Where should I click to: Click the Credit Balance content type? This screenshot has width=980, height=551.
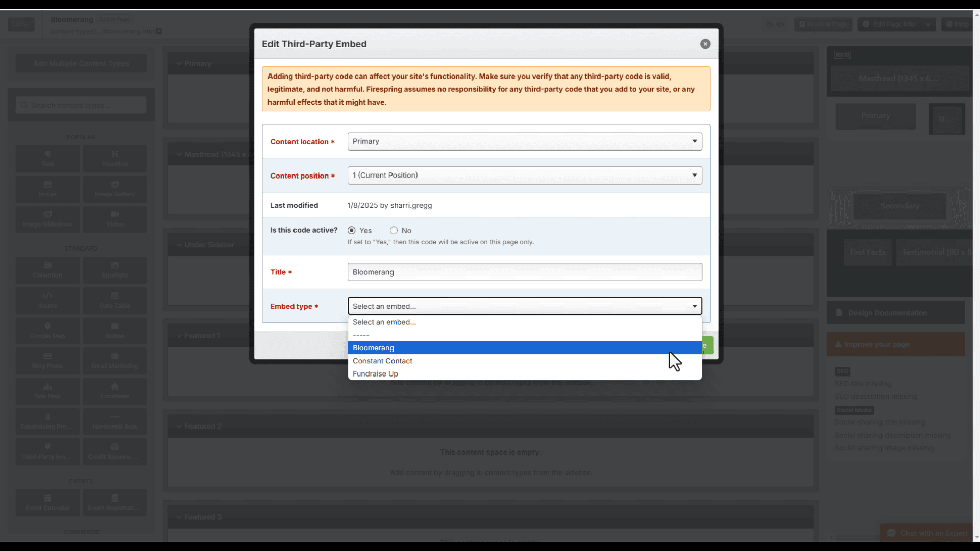coord(115,452)
